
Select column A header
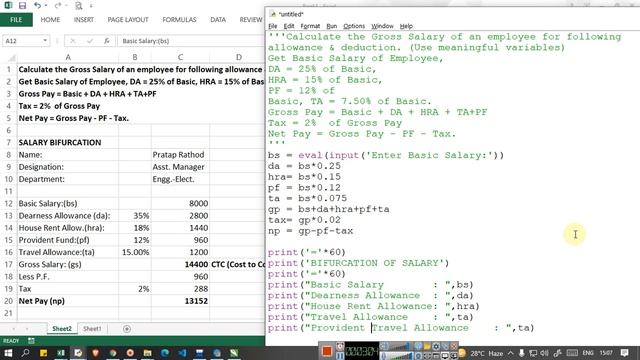coord(68,58)
